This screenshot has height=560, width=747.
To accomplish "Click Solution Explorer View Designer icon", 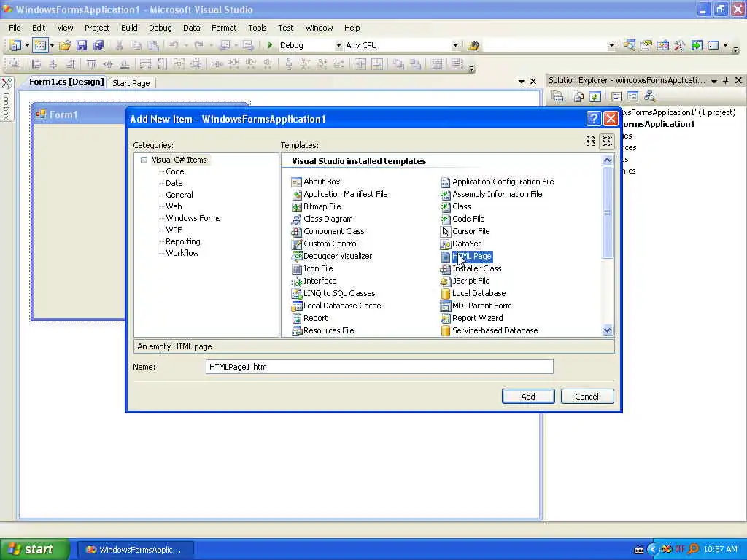I will click(632, 97).
